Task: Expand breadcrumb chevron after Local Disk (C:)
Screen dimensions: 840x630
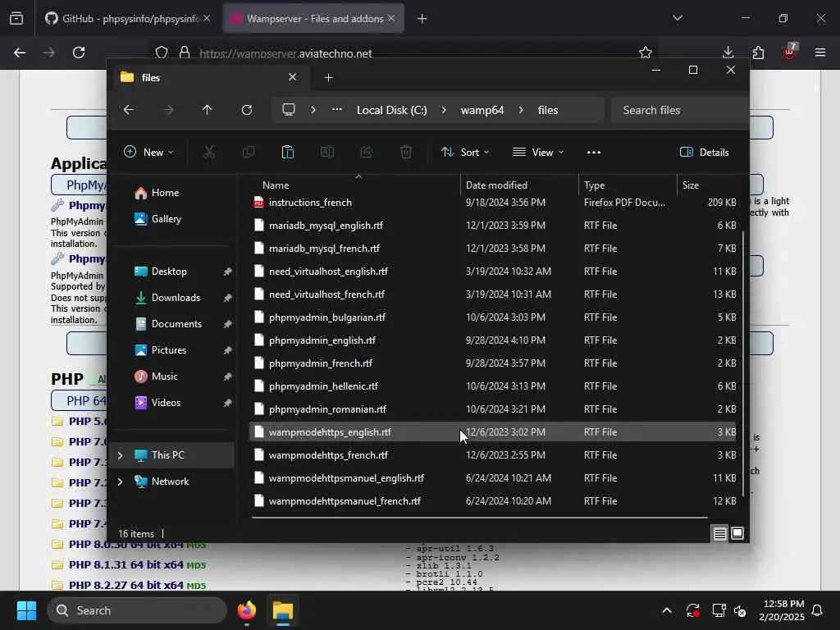Action: tap(444, 110)
